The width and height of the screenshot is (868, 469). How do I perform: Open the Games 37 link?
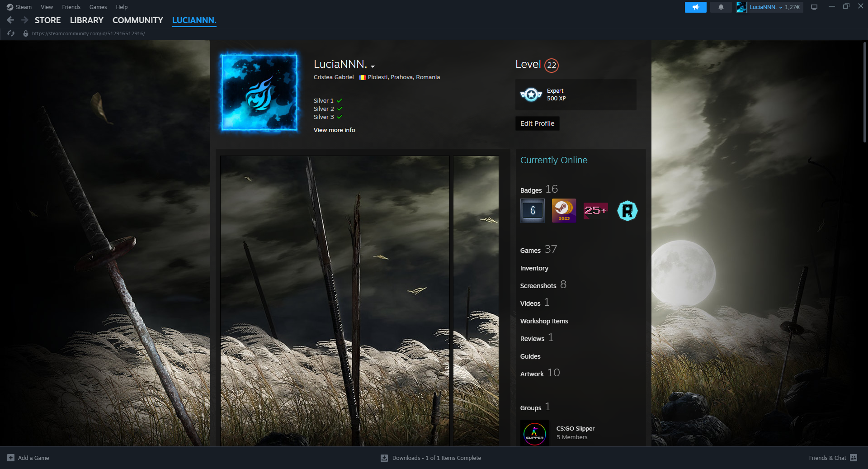coord(538,250)
